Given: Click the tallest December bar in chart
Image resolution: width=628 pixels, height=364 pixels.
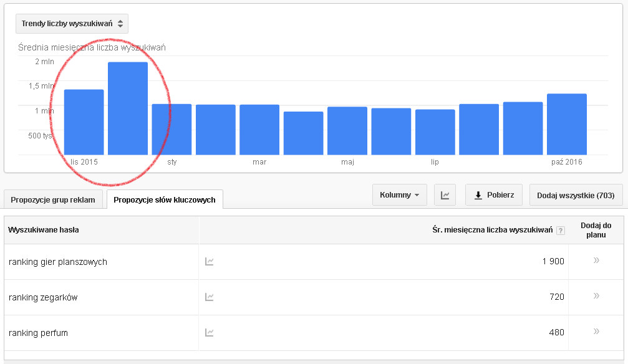Looking at the screenshot, I should click(128, 108).
